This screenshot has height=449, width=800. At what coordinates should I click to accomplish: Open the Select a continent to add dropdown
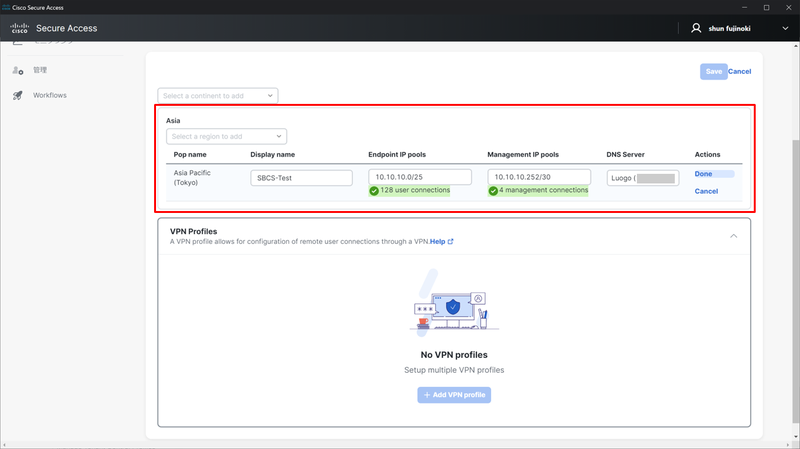[x=218, y=95]
